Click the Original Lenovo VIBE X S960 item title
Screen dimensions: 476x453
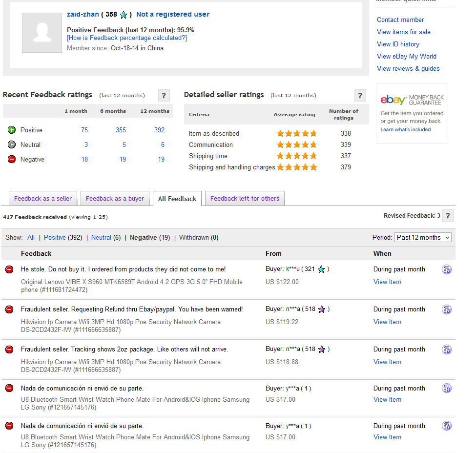tap(132, 286)
